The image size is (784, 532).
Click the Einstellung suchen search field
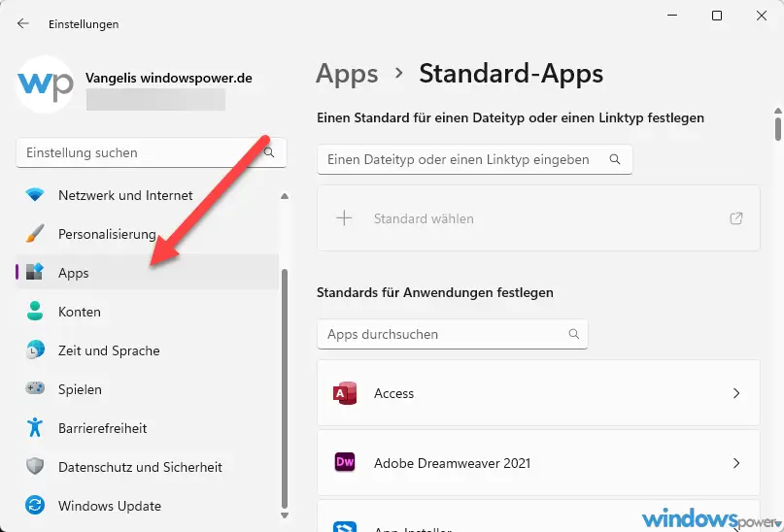(x=152, y=152)
